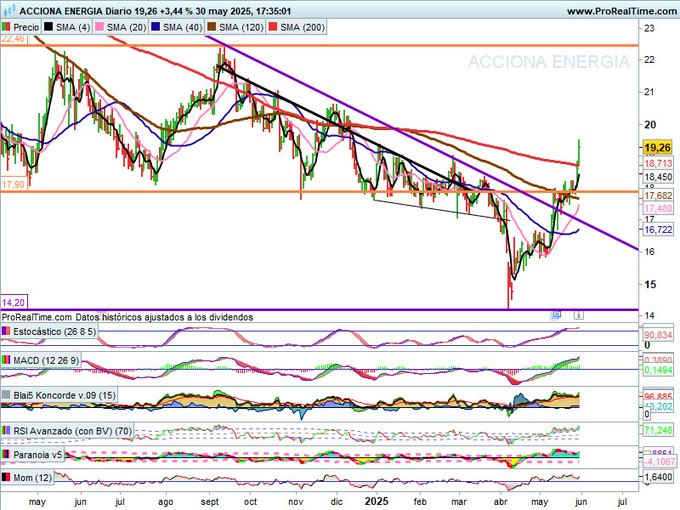Open the Precio legend settings

[x=26, y=27]
